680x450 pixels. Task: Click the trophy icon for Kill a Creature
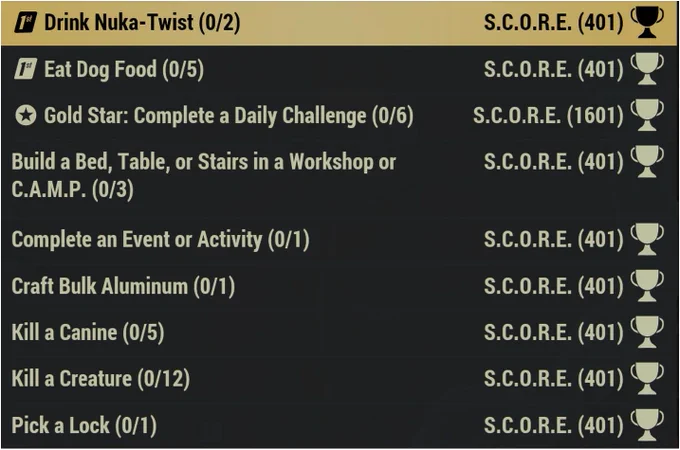click(647, 378)
